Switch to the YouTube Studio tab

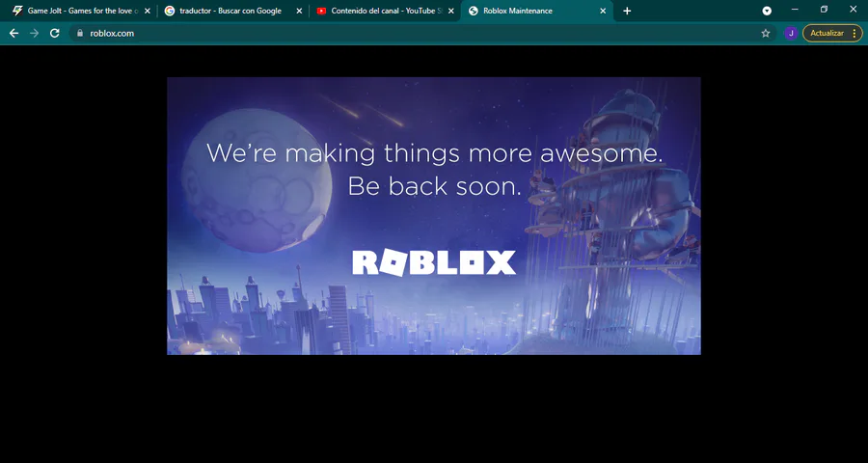click(x=385, y=11)
